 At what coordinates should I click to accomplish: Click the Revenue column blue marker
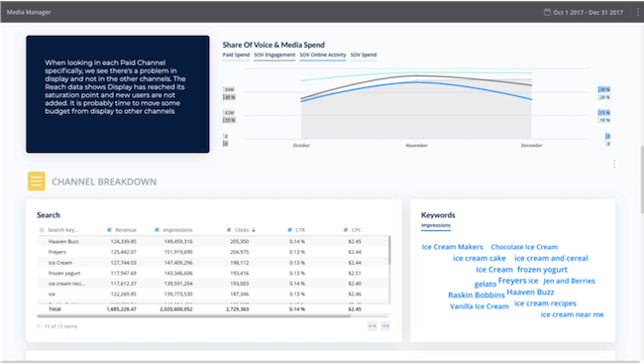coord(109,230)
